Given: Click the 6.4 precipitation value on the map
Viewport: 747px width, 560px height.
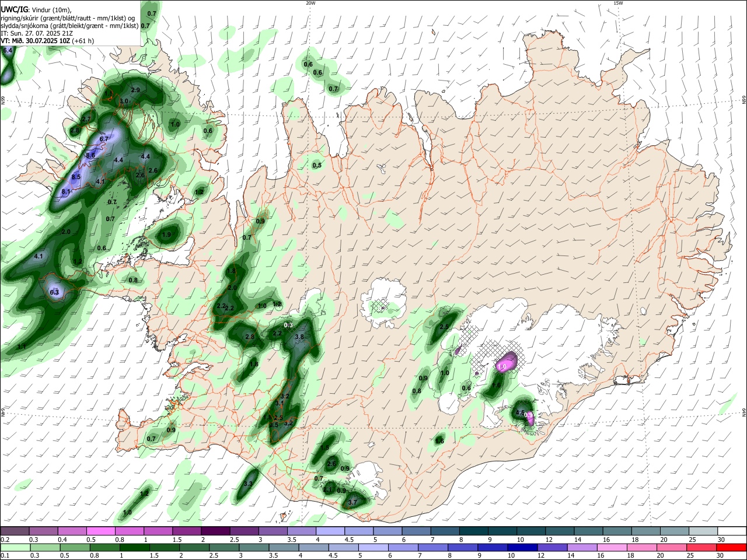Looking at the screenshot, I should tap(8, 51).
